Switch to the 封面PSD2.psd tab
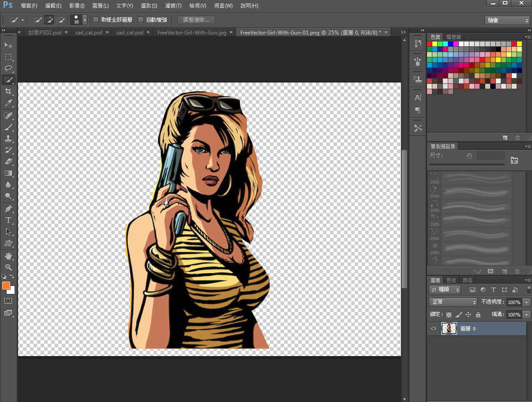Screen dimensions: 532x402 (x=45, y=32)
